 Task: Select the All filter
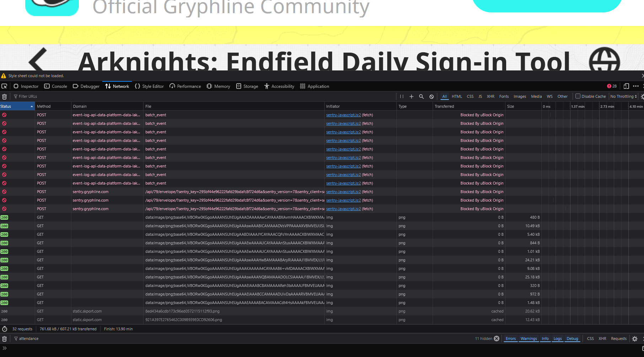pyautogui.click(x=444, y=96)
